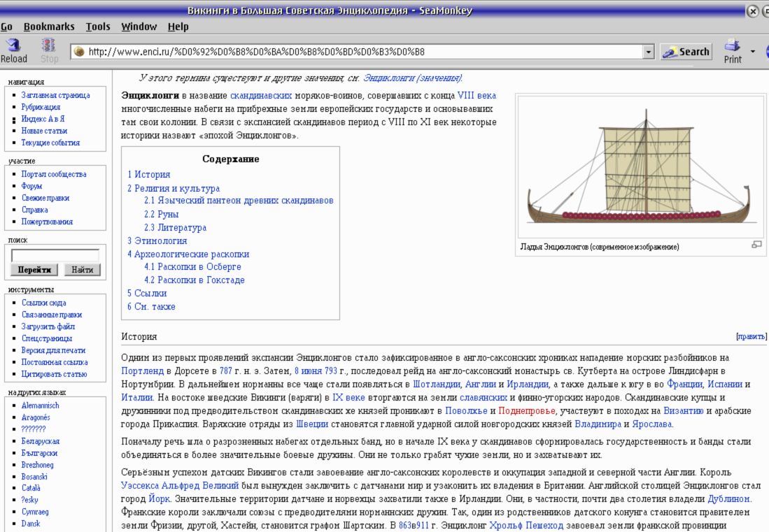Close the SeaMonkey window with the X button
The image size is (769, 532).
point(753,10)
